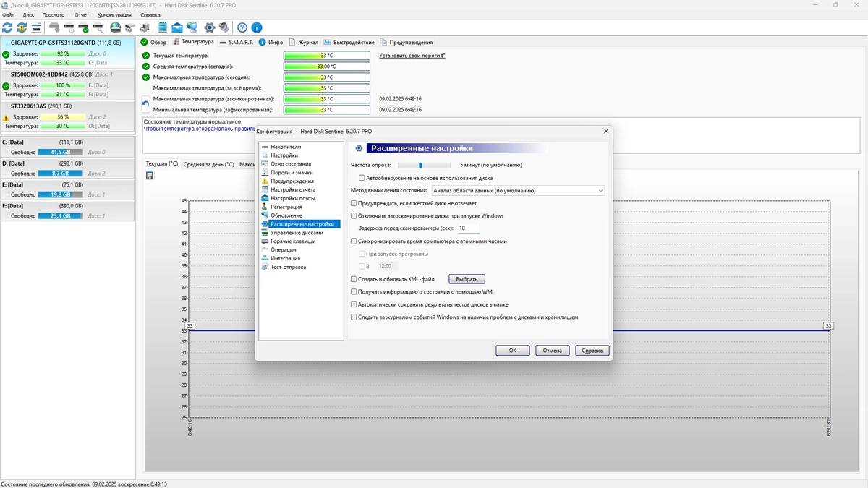Click D: [Data] free space bar 8,7 GB
Viewport: 868px width, 488px height.
coord(61,174)
